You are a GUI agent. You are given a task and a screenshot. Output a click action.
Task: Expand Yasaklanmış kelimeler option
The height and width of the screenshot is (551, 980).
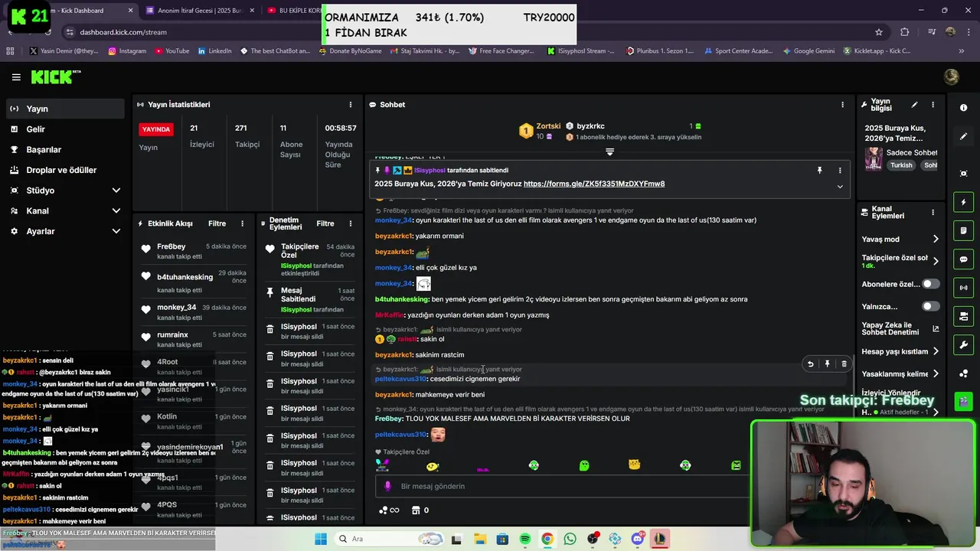pyautogui.click(x=900, y=374)
